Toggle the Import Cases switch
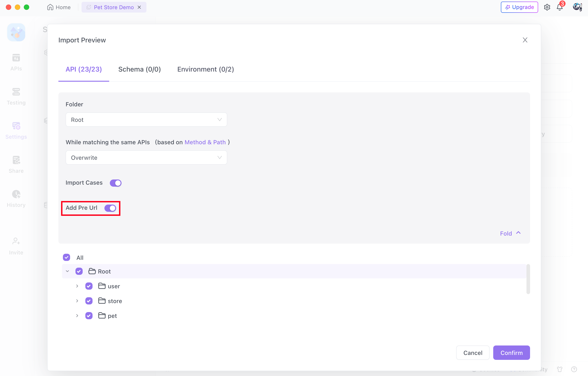588x376 pixels. pos(116,183)
